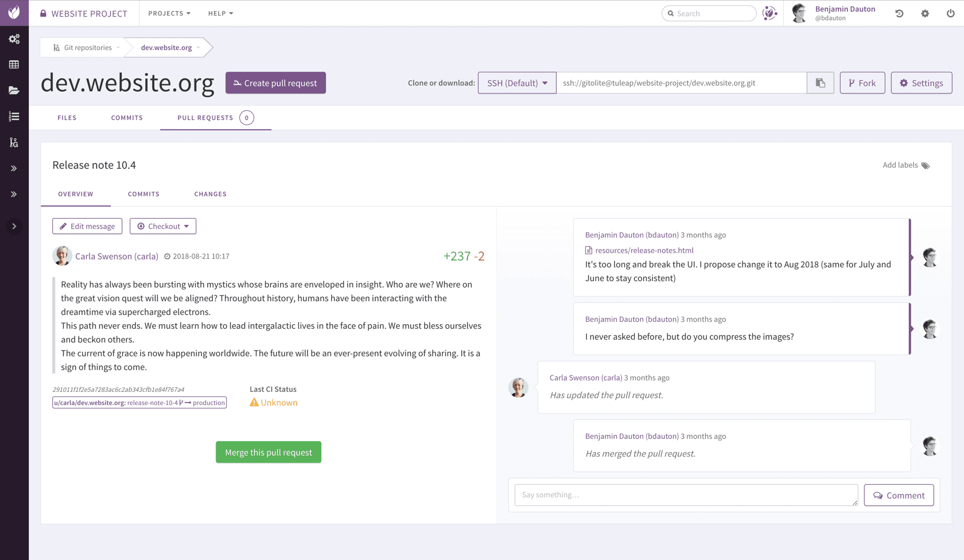Viewport: 964px width, 560px height.
Task: Click the Create pull request button
Action: point(275,83)
